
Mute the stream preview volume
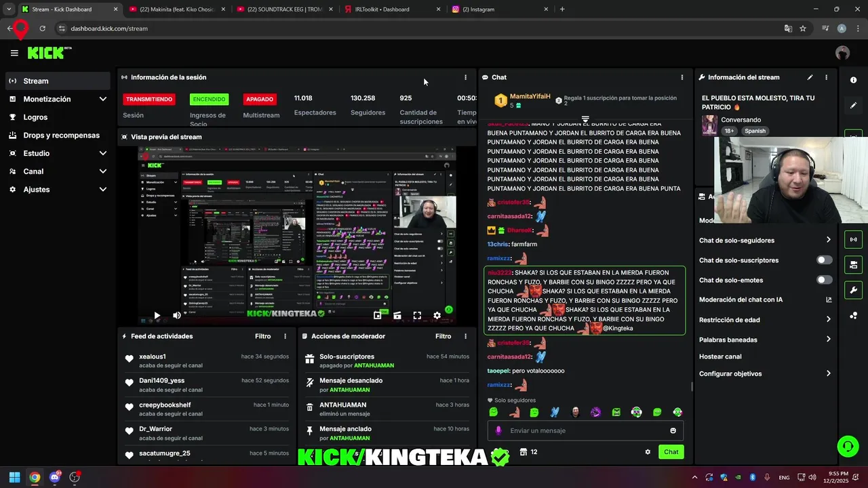click(x=177, y=315)
